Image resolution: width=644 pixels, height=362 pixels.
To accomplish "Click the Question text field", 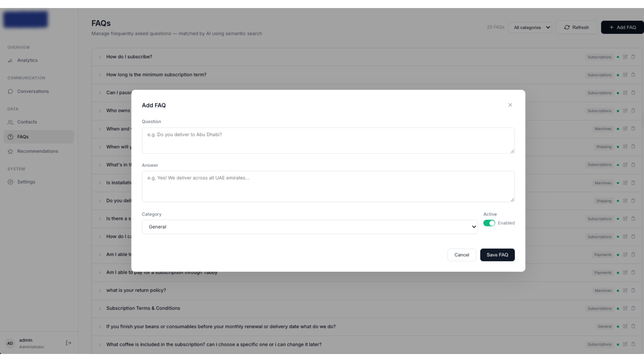I will click(328, 140).
